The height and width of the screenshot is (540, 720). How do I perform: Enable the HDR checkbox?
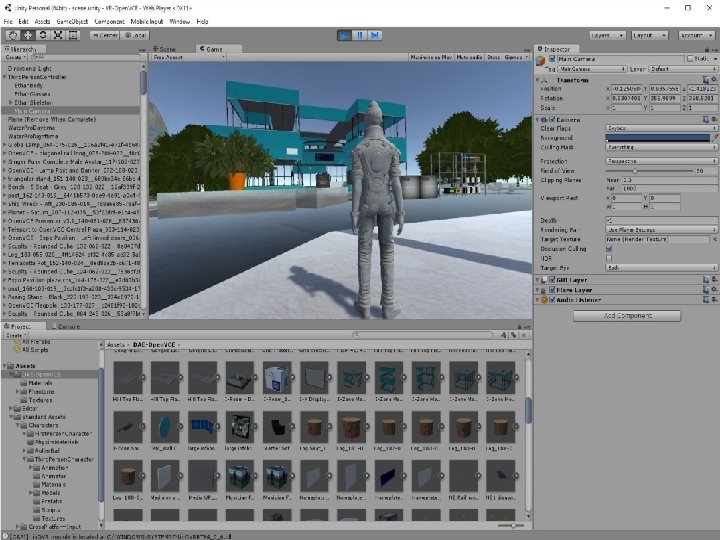[x=609, y=257]
